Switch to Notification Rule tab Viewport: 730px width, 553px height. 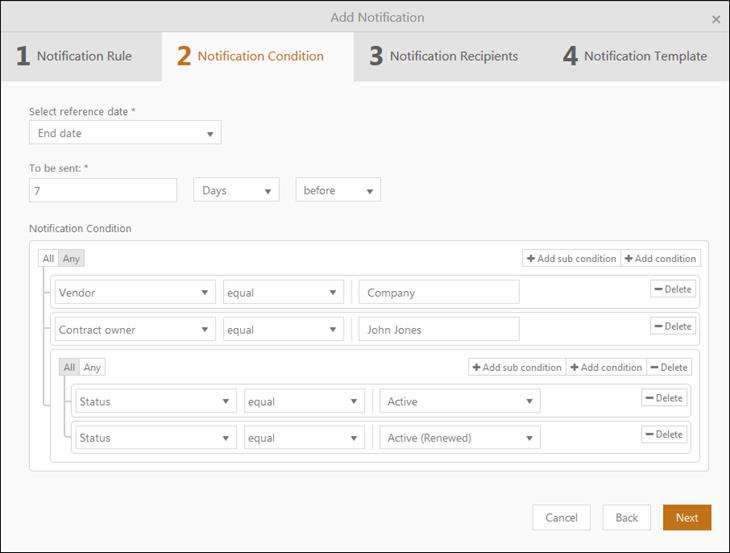[x=75, y=56]
